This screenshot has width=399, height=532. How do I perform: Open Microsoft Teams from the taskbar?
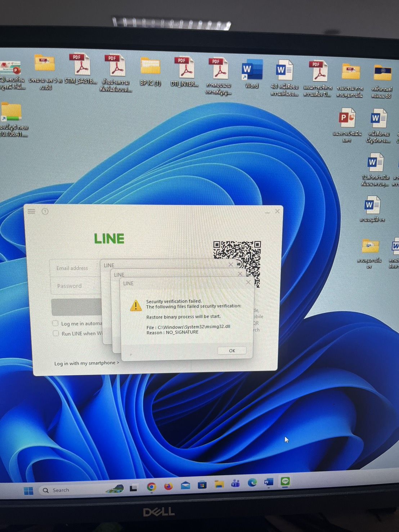pyautogui.click(x=236, y=483)
